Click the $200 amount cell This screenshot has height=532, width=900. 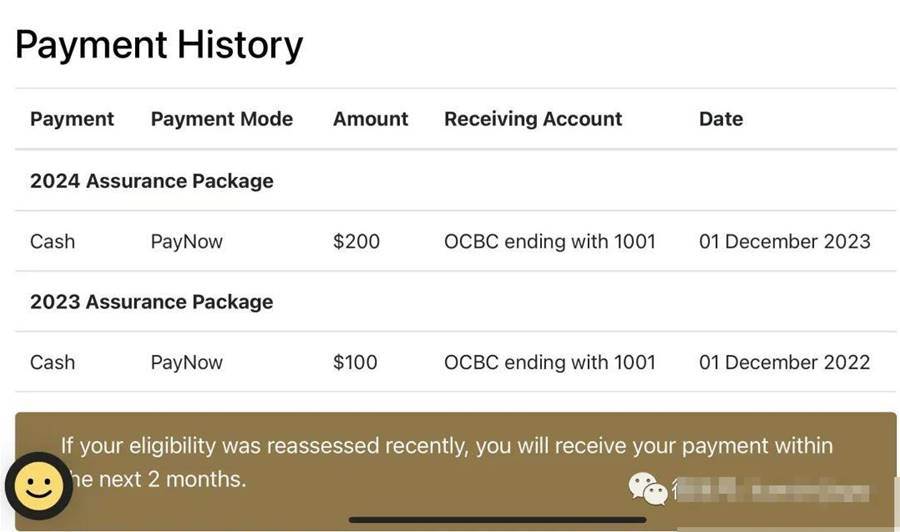pyautogui.click(x=357, y=241)
